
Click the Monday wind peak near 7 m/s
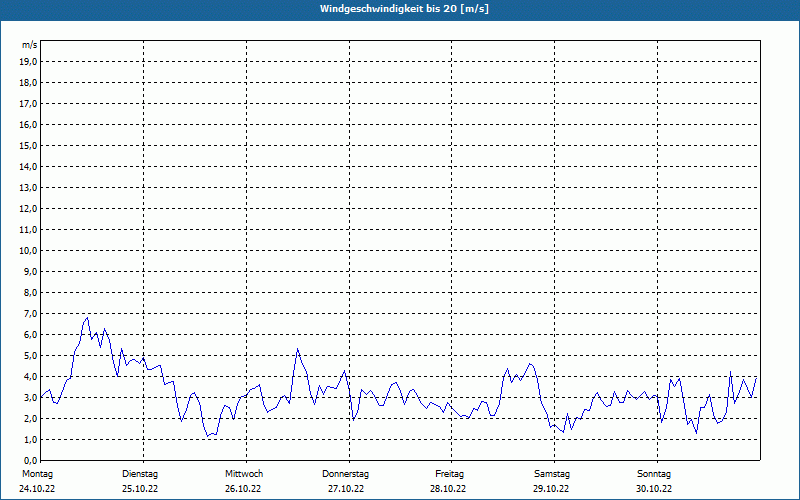[87, 318]
